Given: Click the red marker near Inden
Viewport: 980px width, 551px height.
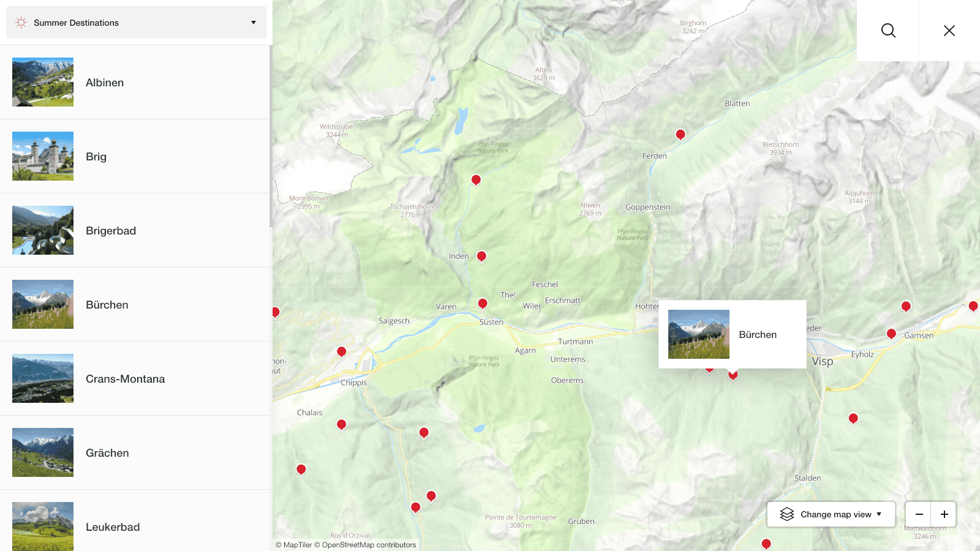Looking at the screenshot, I should click(482, 256).
